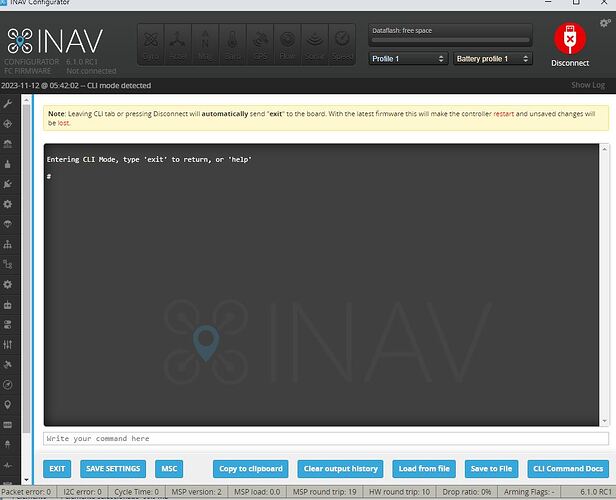This screenshot has height=500, width=616.
Task: Click the sidebar scroll-up arrow
Action: tap(26, 100)
